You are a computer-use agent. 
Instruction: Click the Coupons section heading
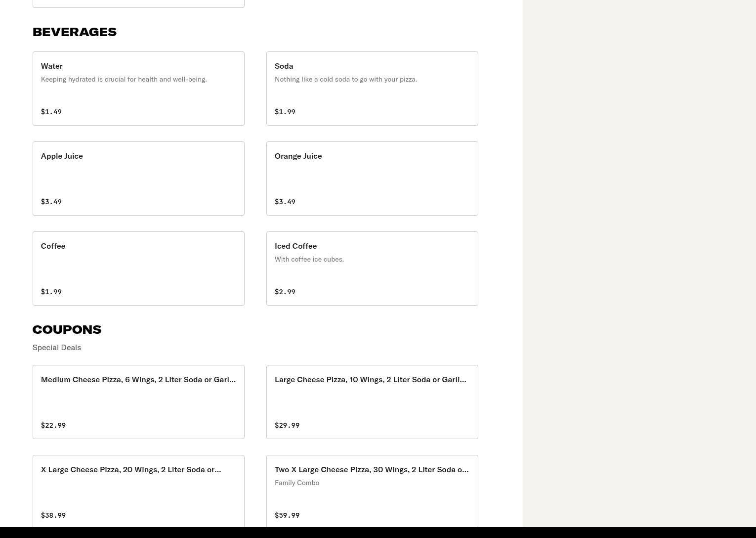(67, 329)
